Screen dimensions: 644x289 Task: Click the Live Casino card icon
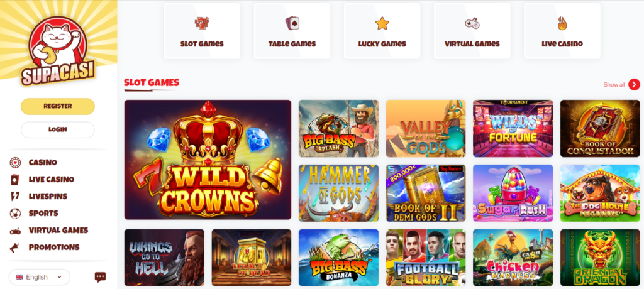15,180
